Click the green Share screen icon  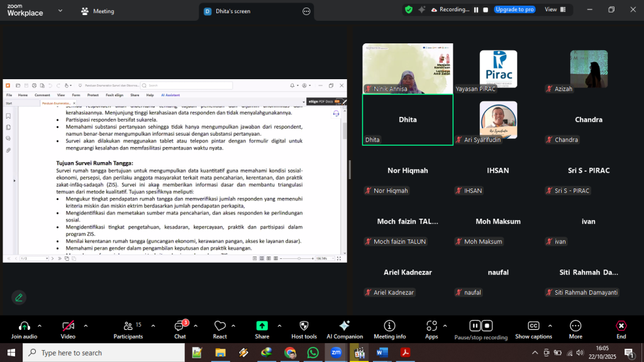(262, 326)
